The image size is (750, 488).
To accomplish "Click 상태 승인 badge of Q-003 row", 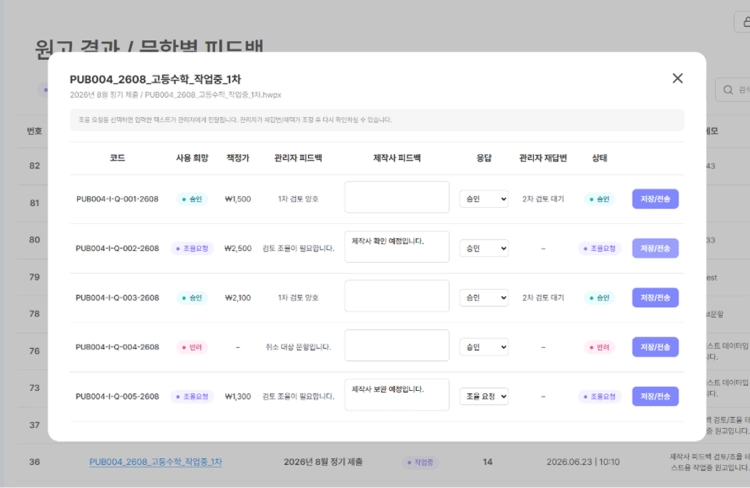I will 599,298.
